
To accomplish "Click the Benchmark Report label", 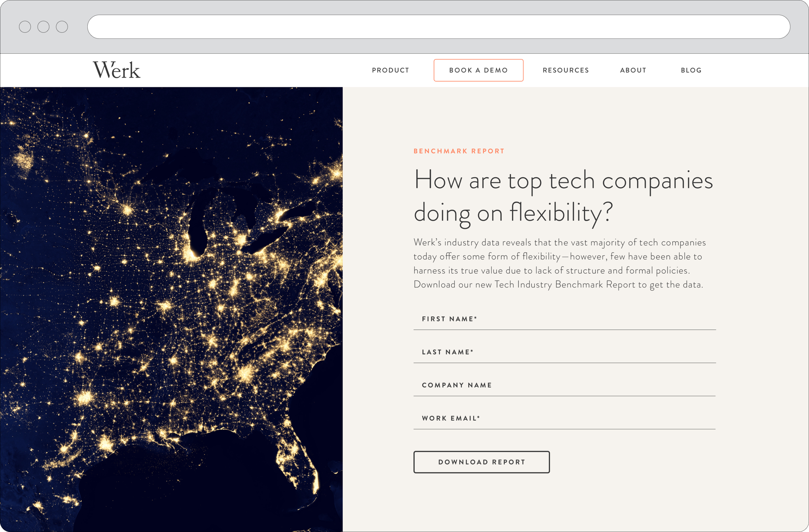I will 459,151.
